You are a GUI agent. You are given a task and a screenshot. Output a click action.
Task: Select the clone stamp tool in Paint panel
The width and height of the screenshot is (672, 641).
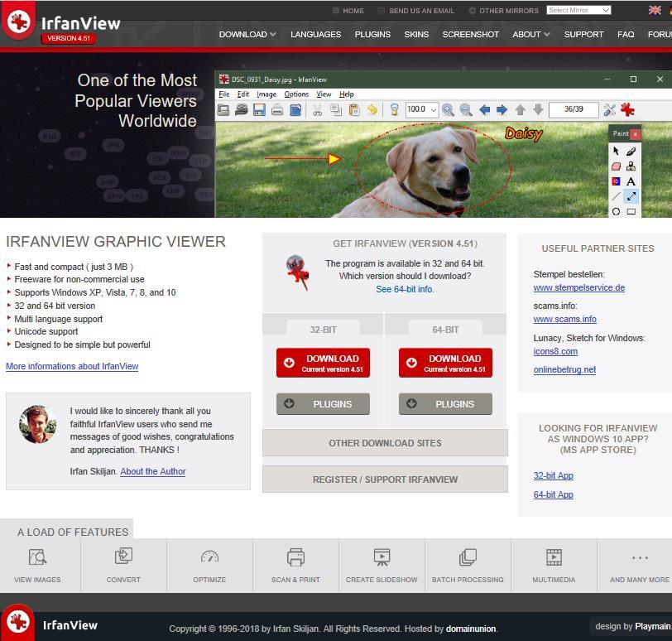pos(631,166)
